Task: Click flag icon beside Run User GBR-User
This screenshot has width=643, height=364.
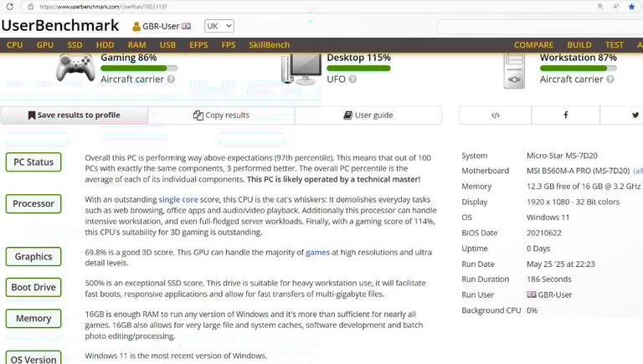Action: [x=532, y=295]
